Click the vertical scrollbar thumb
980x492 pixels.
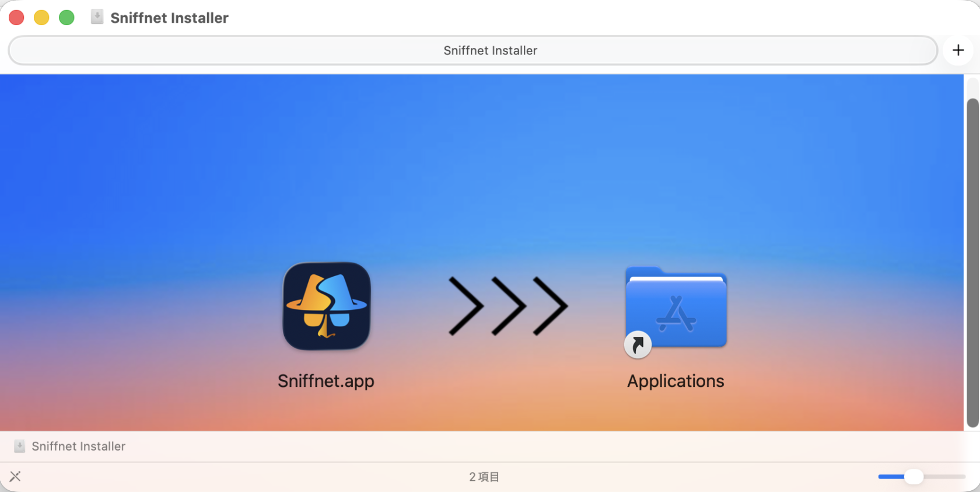(x=972, y=263)
